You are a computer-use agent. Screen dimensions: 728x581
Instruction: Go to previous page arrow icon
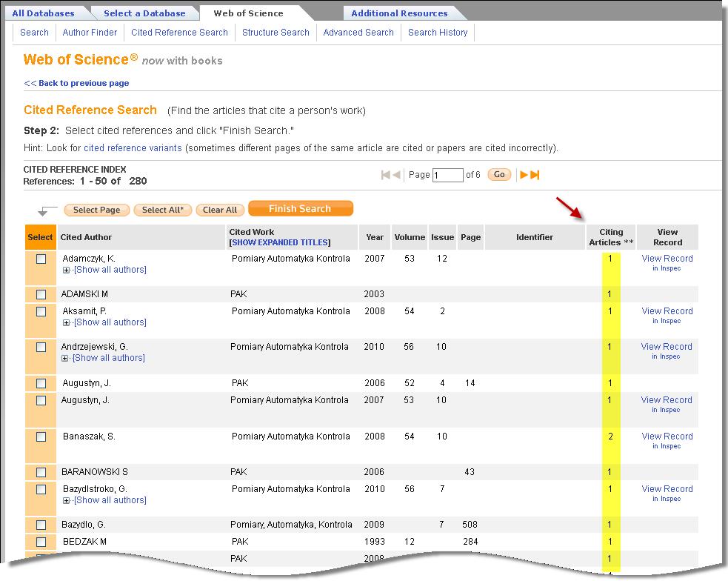tap(396, 175)
